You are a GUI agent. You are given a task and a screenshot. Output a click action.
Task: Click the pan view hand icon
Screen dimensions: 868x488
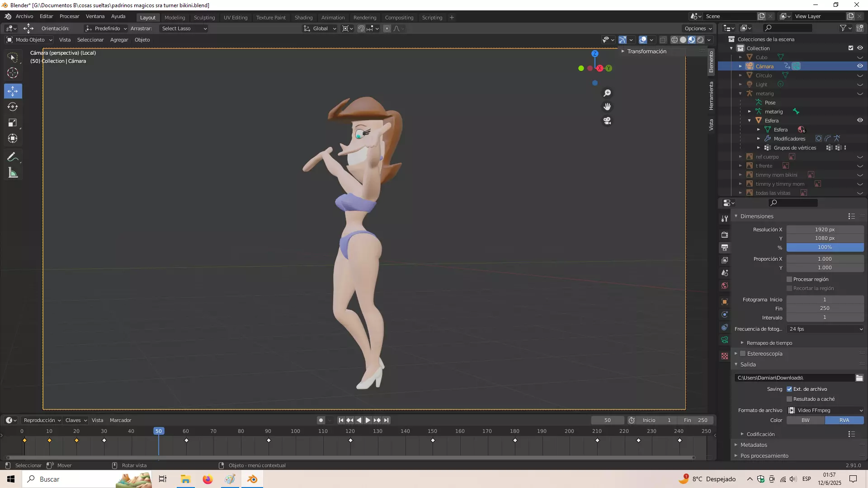pos(607,107)
